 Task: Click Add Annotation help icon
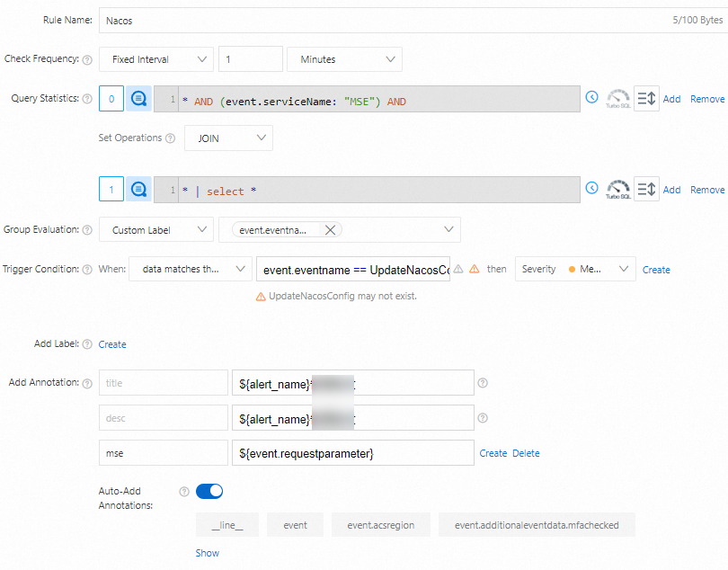(87, 383)
